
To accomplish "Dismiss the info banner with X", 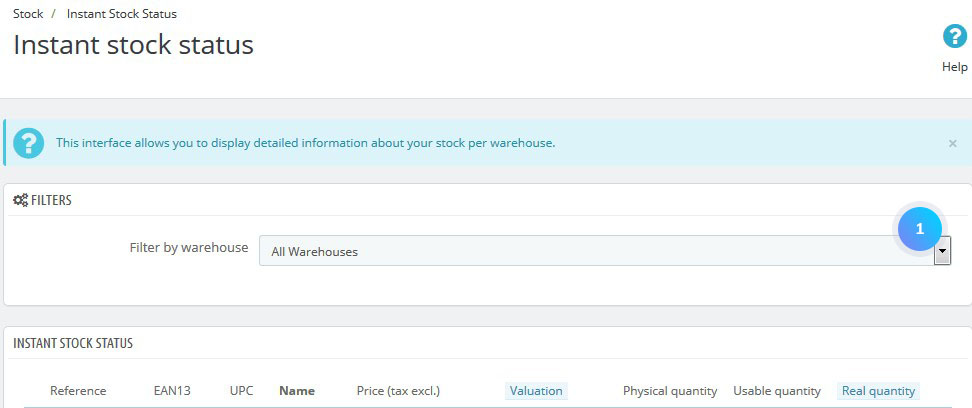I will pos(953,143).
